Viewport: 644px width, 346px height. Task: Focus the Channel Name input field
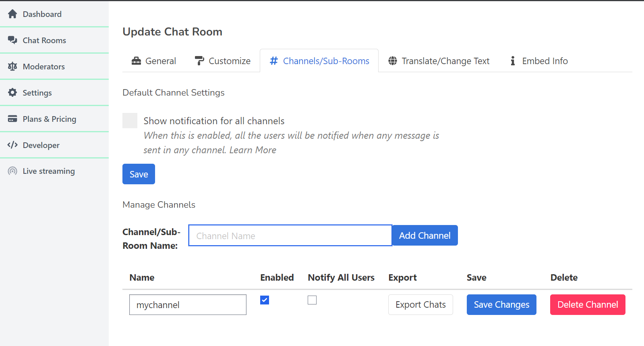click(x=290, y=236)
